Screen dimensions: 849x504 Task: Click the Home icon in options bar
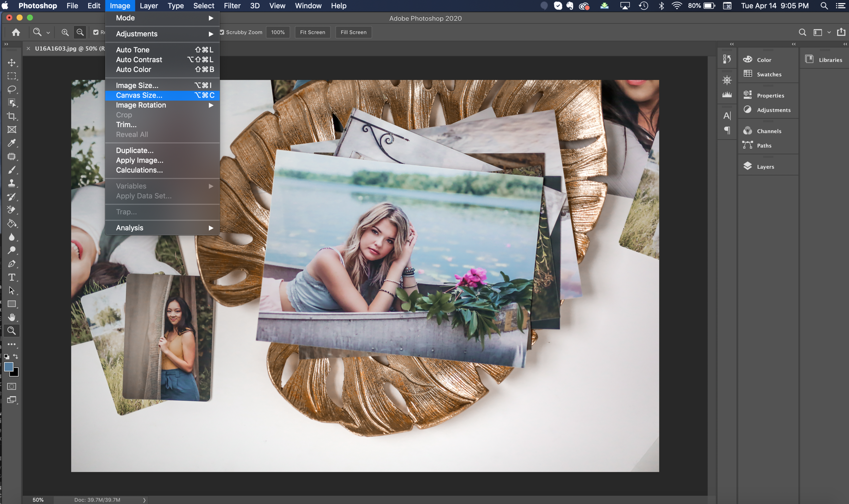tap(16, 32)
